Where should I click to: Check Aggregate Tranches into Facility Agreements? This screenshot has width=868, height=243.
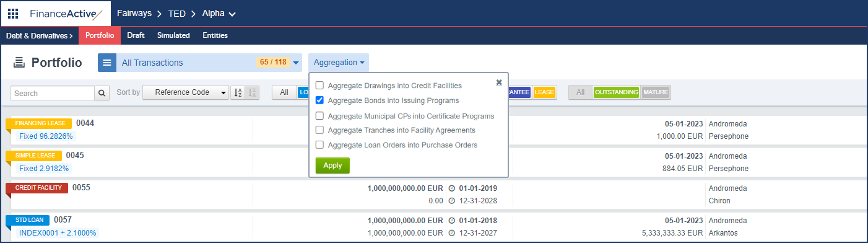[x=319, y=130]
